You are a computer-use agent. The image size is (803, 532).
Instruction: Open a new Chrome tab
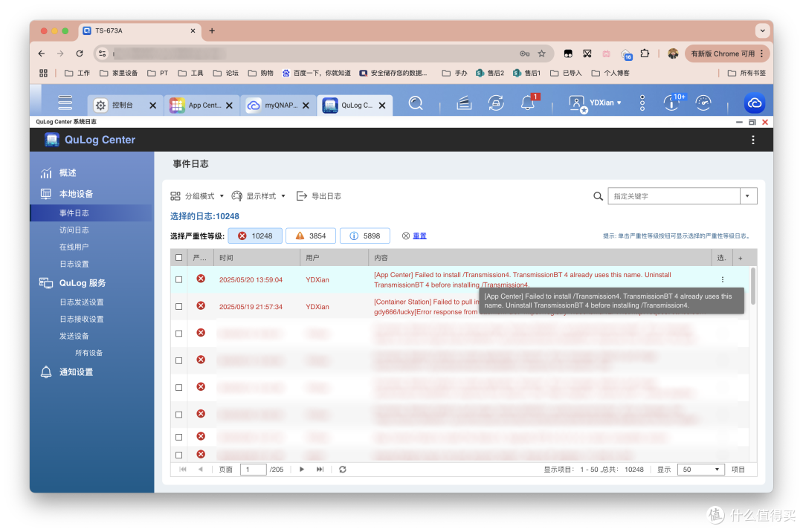coord(211,30)
